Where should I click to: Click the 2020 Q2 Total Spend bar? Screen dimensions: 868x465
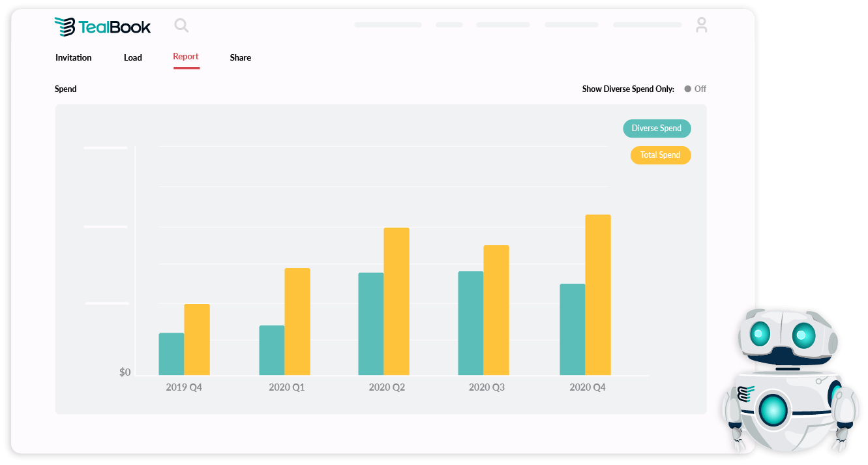click(x=397, y=301)
